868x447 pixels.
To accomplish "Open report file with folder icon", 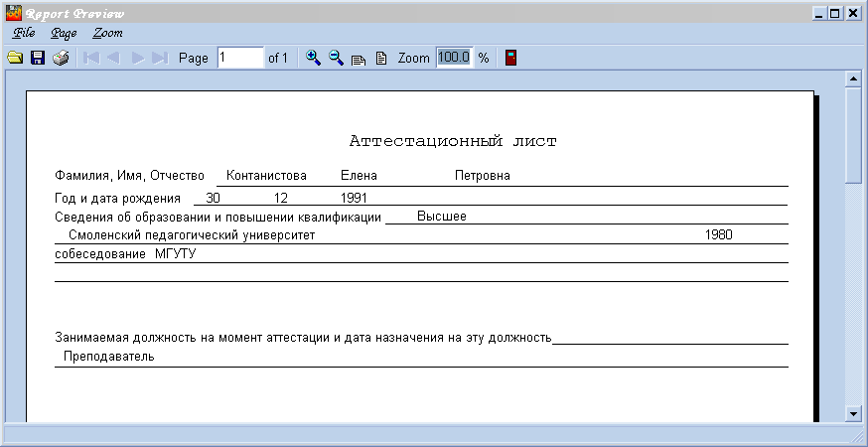I will coord(15,58).
